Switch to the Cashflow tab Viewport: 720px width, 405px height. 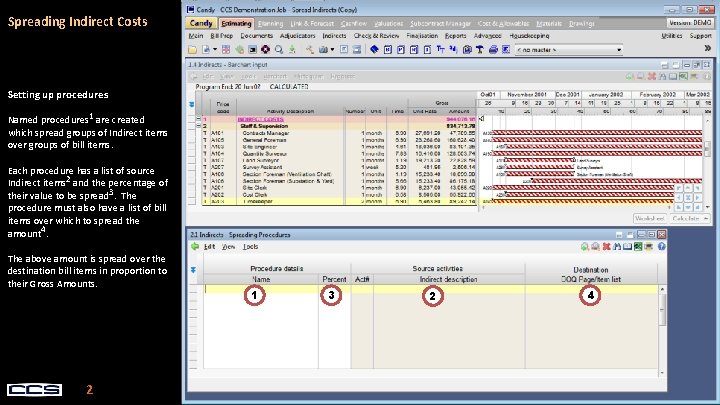pos(354,23)
